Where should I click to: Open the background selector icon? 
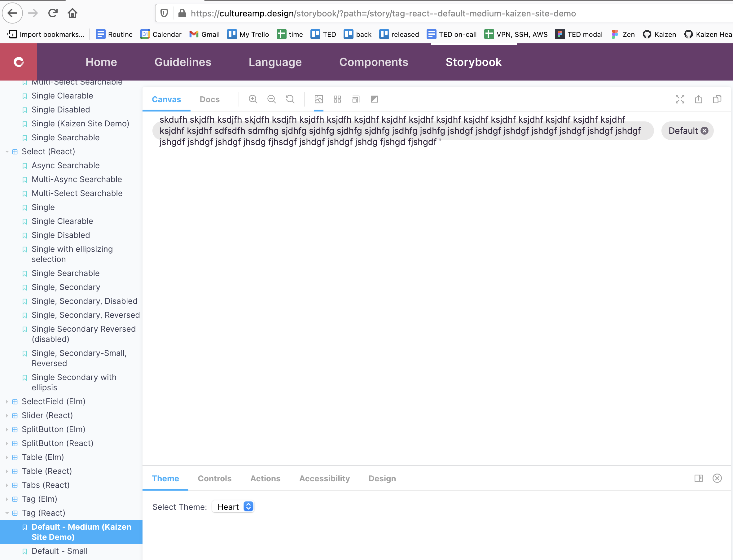click(x=319, y=99)
